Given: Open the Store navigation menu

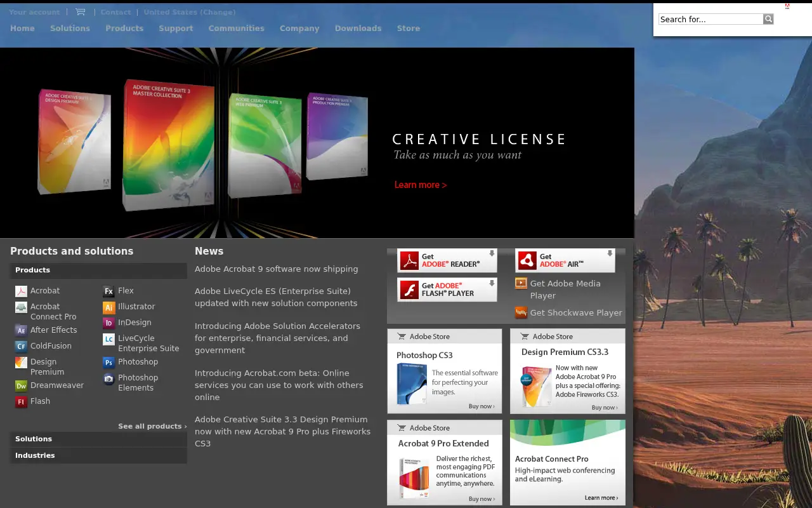Looking at the screenshot, I should point(409,29).
